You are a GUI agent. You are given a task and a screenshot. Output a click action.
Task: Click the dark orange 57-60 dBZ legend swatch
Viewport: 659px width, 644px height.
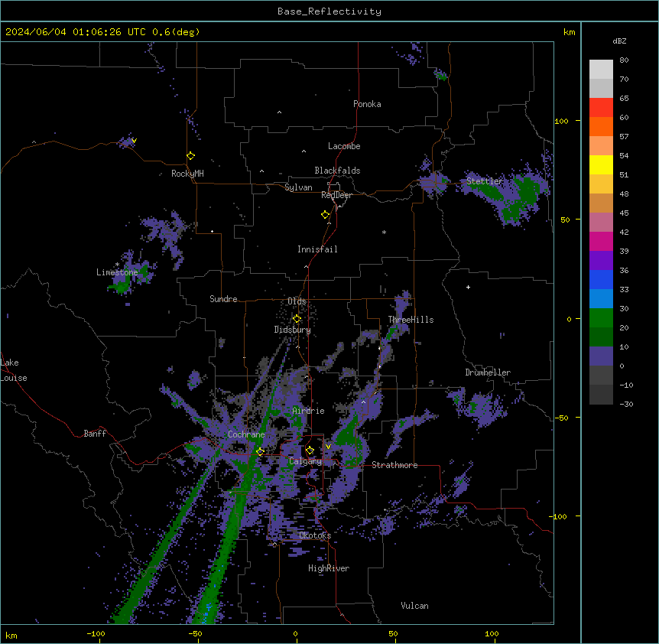(601, 126)
